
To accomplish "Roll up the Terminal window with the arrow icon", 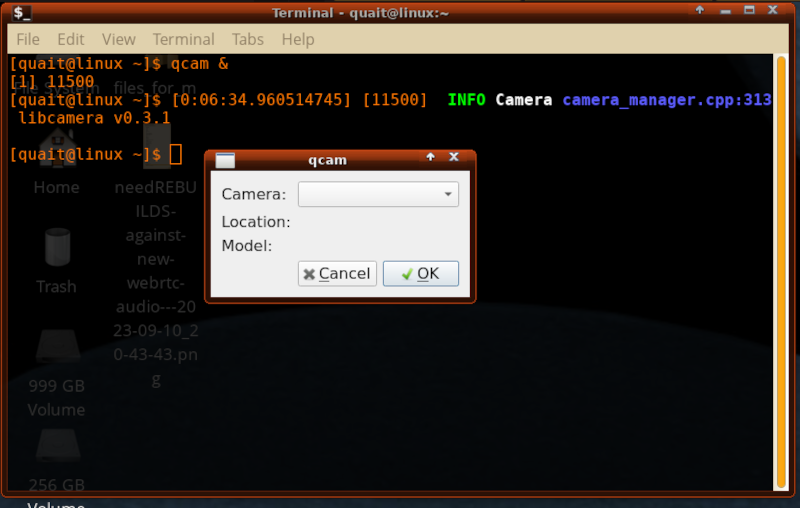I will pos(699,11).
